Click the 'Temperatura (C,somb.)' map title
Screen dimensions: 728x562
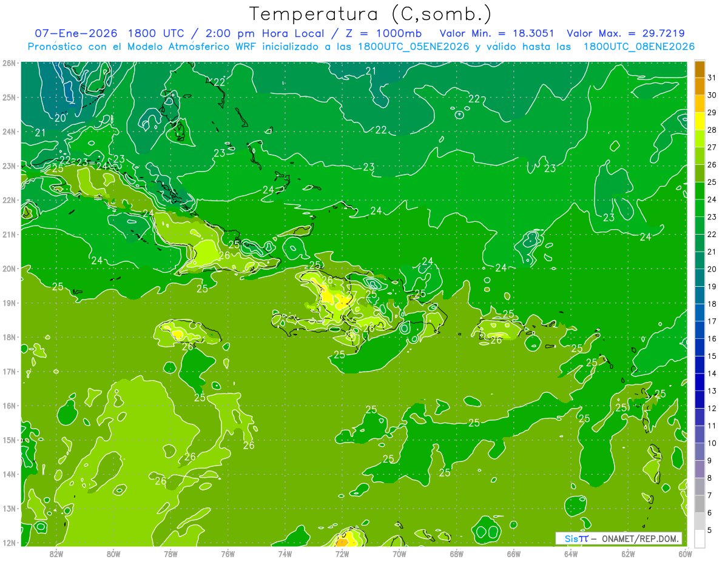click(x=370, y=14)
